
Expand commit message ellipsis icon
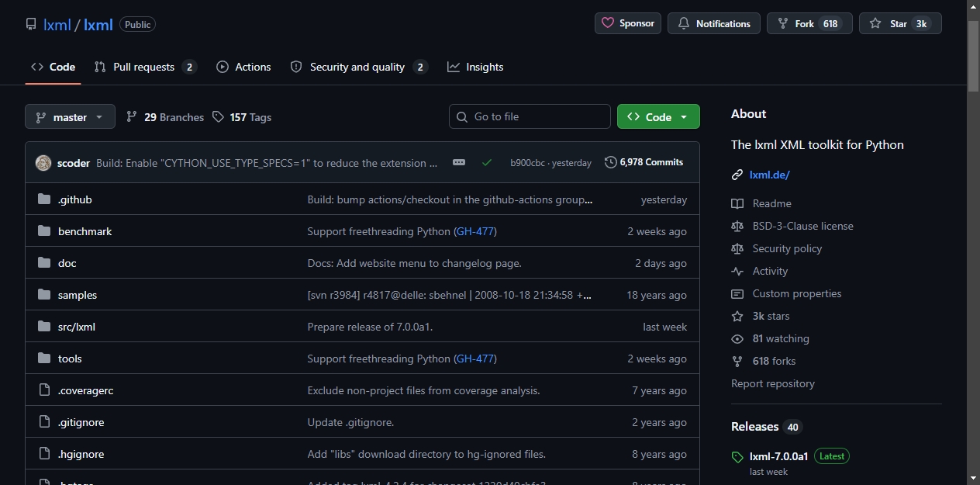click(459, 162)
